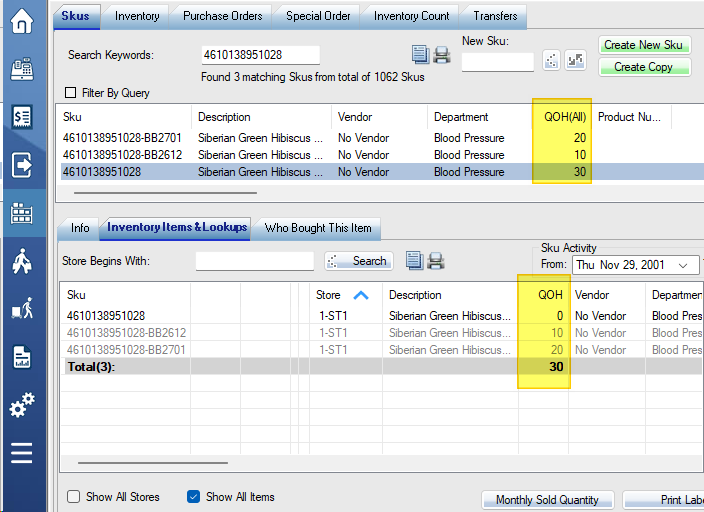Viewport: 704px width, 512px height.
Task: Open the settings gears icon
Action: pos(22,405)
